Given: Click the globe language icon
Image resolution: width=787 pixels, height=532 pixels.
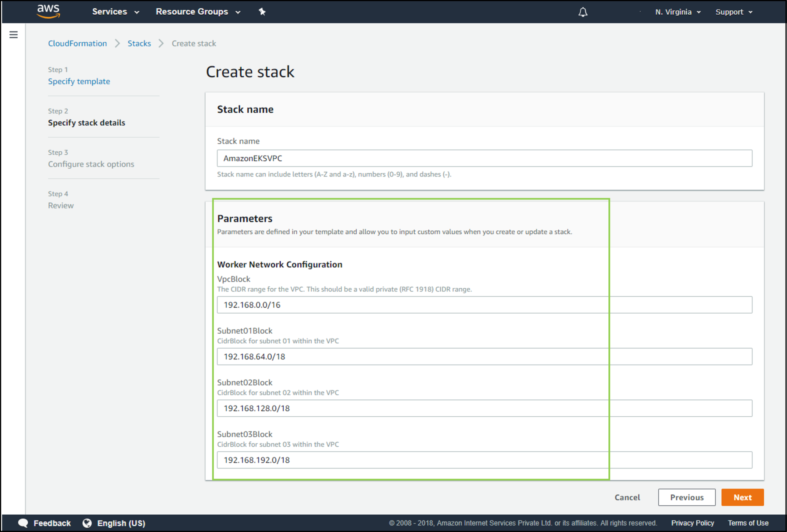Looking at the screenshot, I should coord(87,523).
